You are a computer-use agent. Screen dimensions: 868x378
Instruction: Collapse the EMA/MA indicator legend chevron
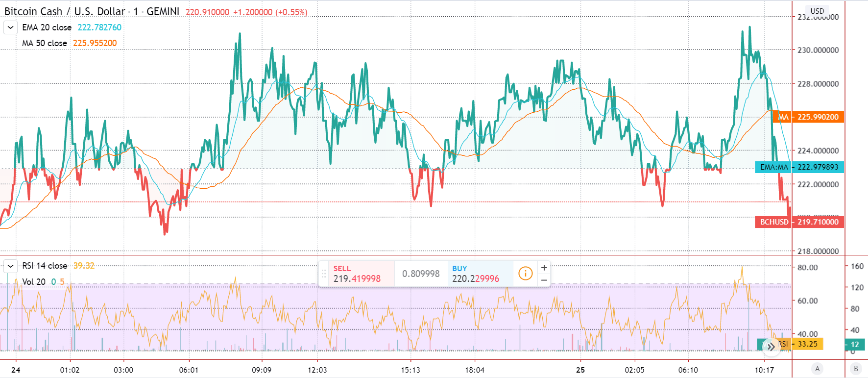pyautogui.click(x=10, y=27)
